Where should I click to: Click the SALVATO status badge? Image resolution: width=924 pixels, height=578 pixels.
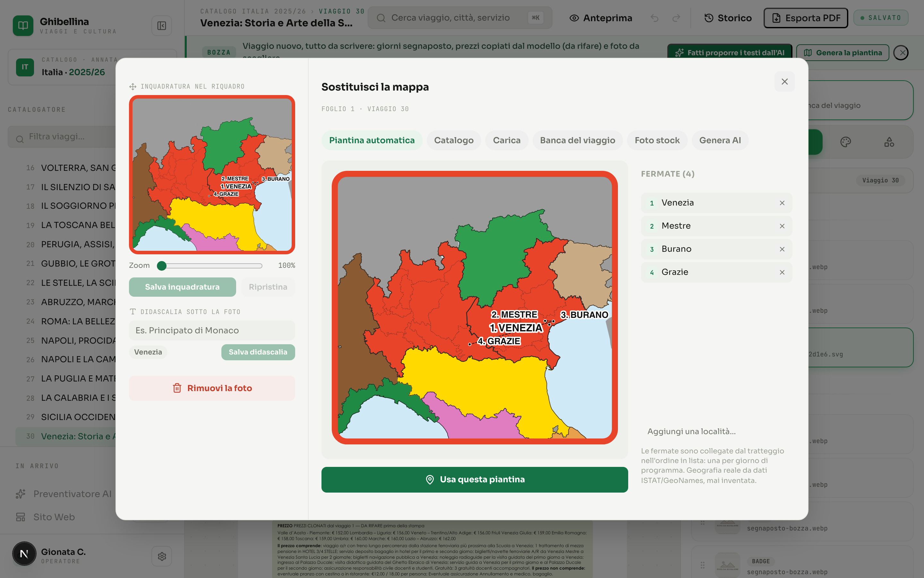pyautogui.click(x=880, y=18)
